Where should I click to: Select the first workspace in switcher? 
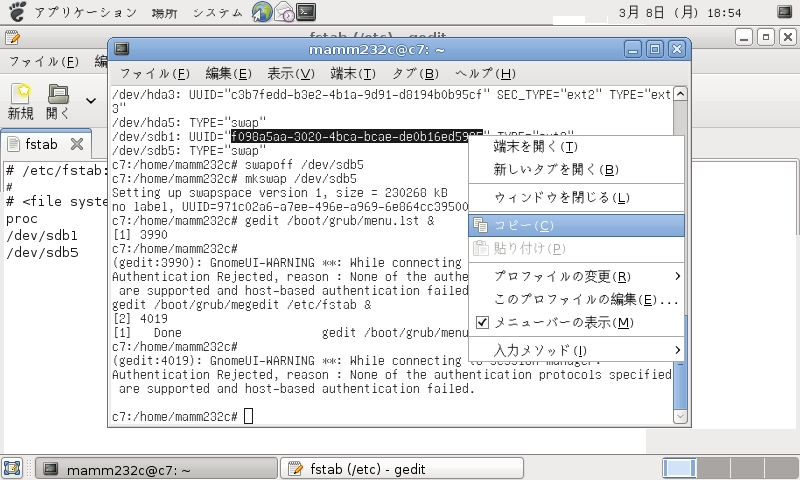tap(679, 468)
